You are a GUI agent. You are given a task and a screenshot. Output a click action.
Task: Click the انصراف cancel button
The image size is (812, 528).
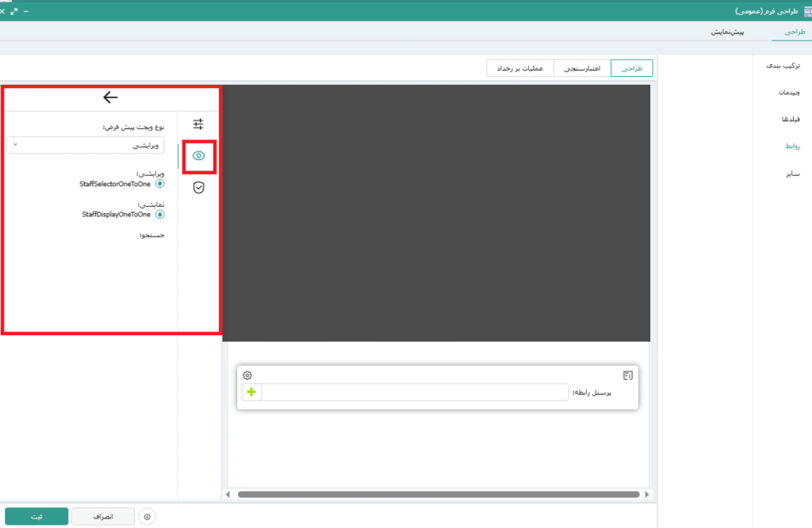pos(103,517)
